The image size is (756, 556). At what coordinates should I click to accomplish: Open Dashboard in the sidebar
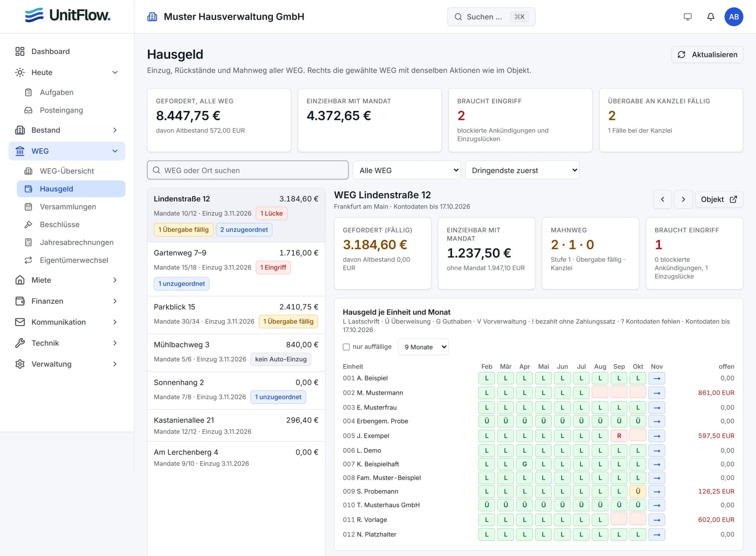coord(67,52)
